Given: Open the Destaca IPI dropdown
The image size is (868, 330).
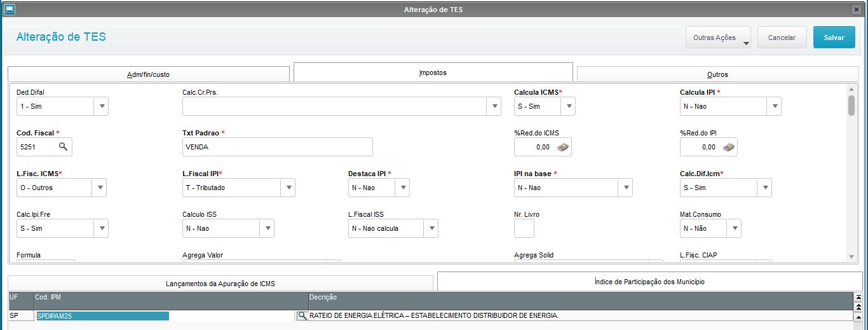Looking at the screenshot, I should (x=402, y=188).
